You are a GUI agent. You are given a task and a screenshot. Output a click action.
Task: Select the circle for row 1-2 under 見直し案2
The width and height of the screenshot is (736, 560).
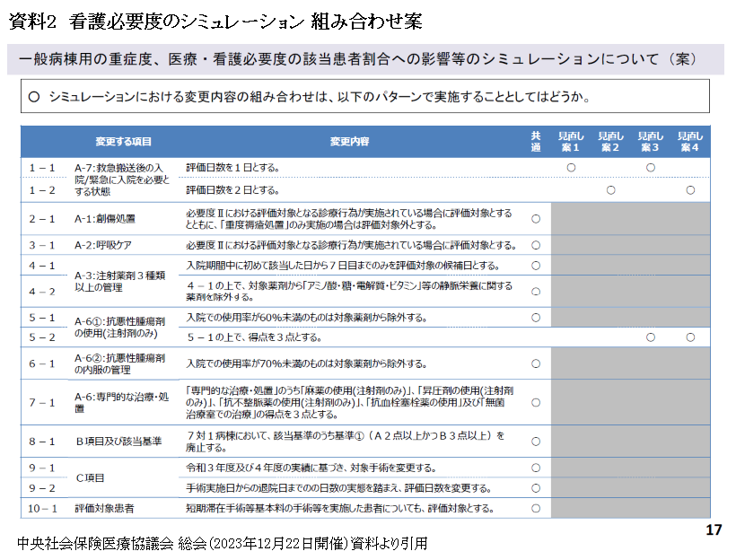[610, 190]
